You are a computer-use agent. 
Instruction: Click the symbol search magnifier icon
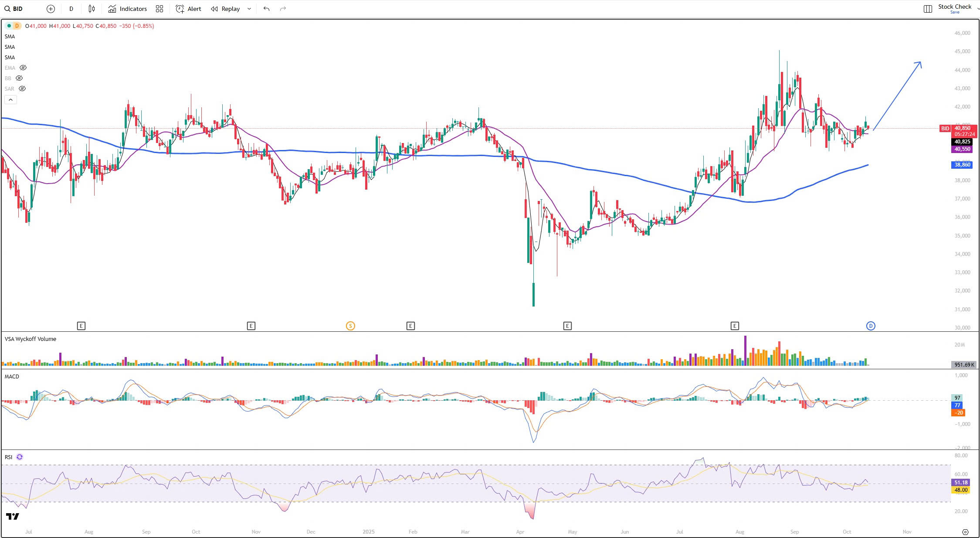[7, 9]
